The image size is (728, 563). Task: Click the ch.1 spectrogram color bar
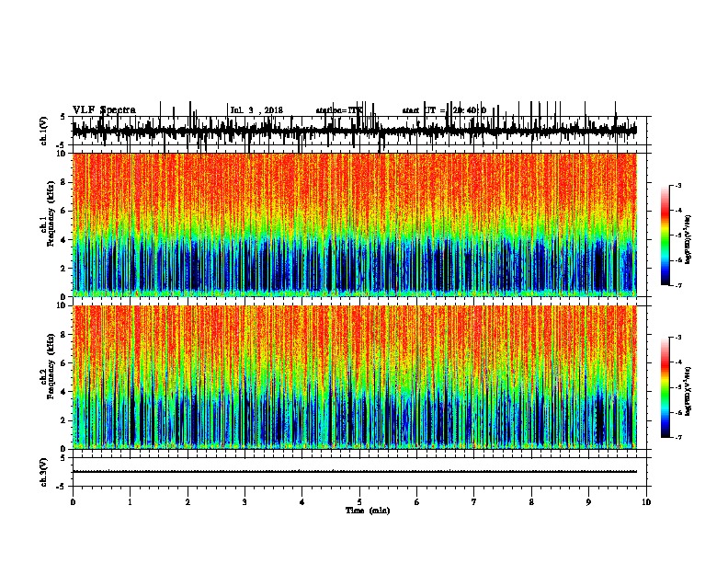coord(665,236)
